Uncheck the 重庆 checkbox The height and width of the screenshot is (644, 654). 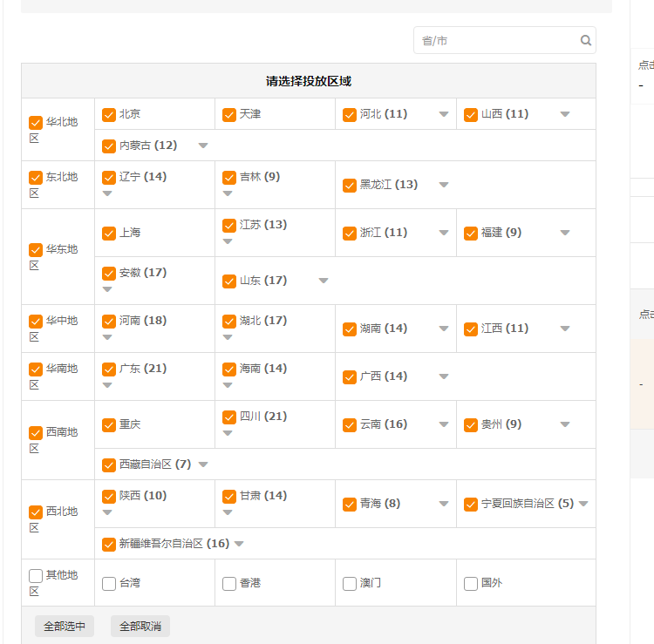(x=109, y=425)
